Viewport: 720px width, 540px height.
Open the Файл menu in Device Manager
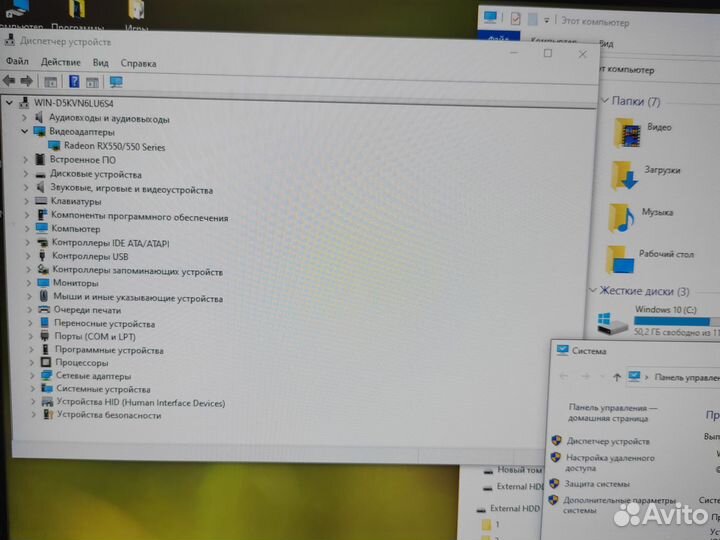coord(17,61)
